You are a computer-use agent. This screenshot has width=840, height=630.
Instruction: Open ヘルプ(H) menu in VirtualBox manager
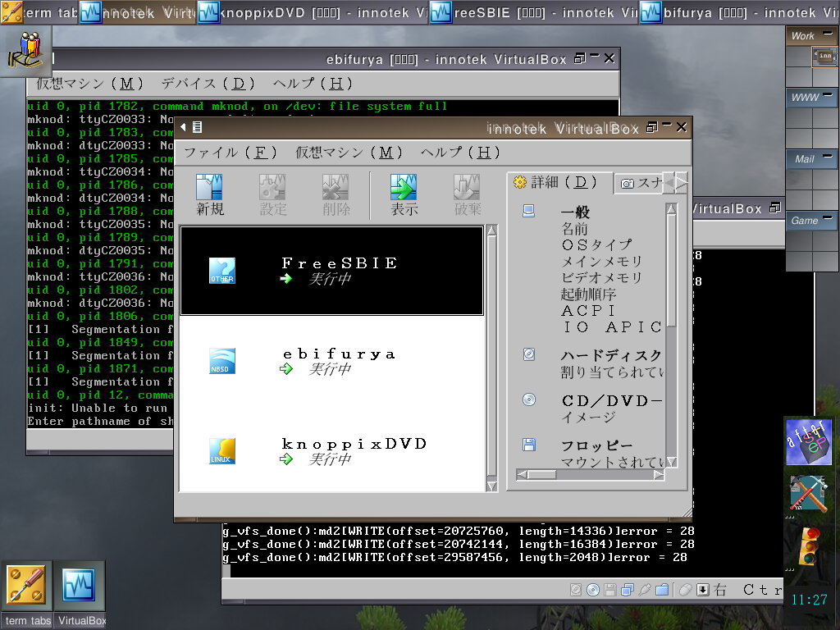click(x=460, y=153)
